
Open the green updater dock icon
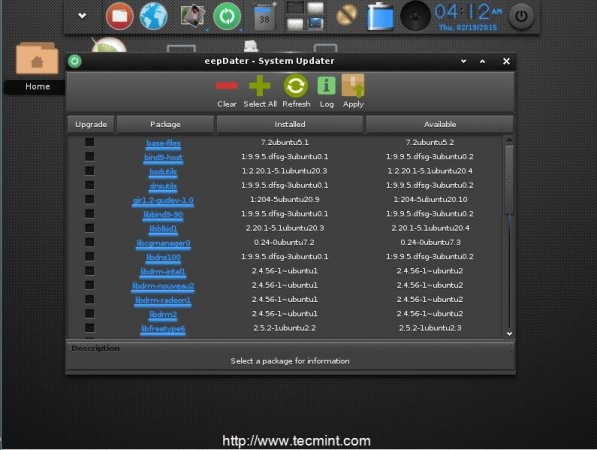[227, 16]
